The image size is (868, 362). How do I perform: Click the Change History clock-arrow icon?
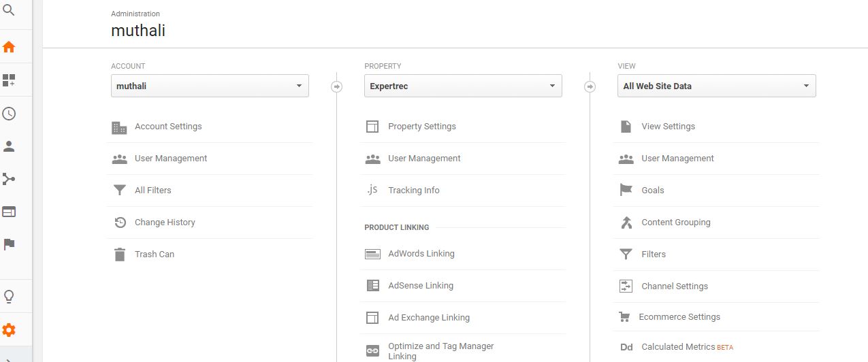(120, 223)
